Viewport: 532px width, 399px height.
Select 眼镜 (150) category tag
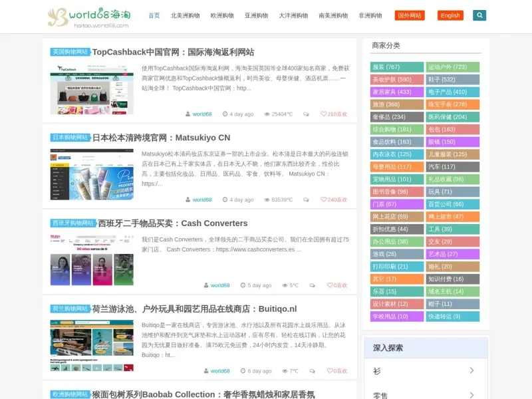pos(453,142)
